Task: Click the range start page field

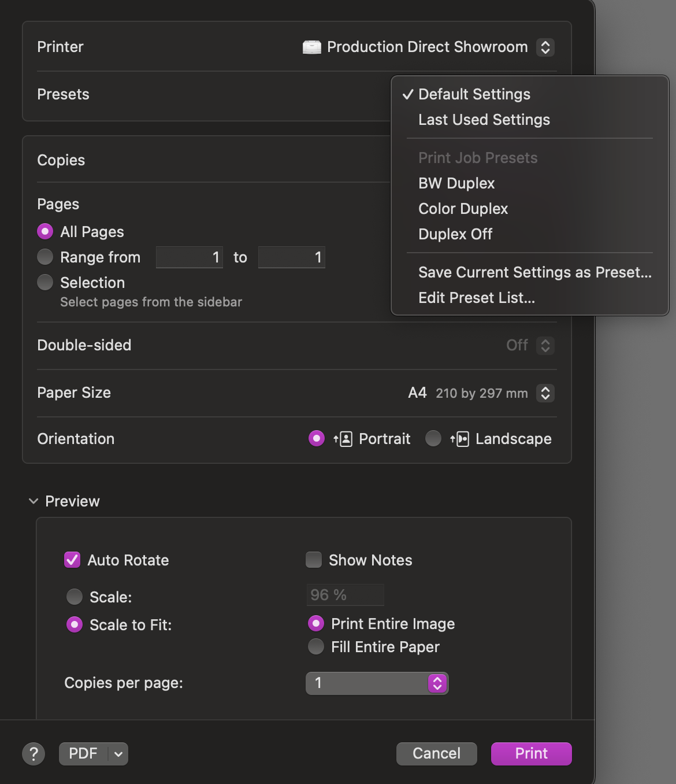Action: coord(190,257)
